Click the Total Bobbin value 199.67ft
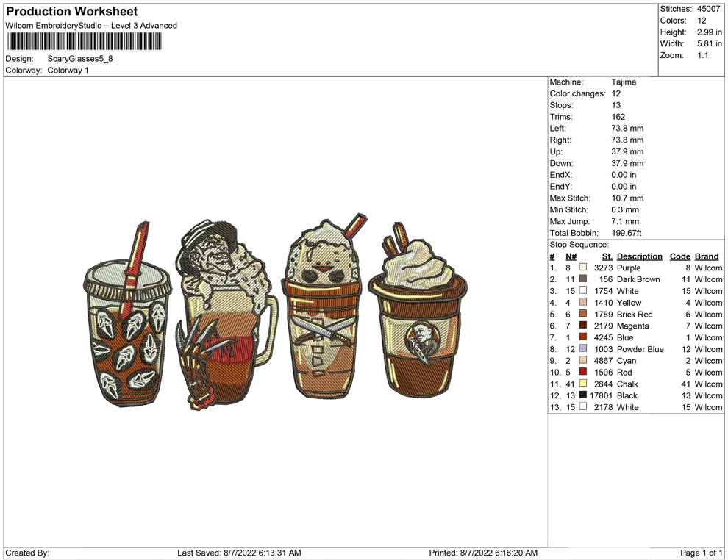 pos(627,232)
